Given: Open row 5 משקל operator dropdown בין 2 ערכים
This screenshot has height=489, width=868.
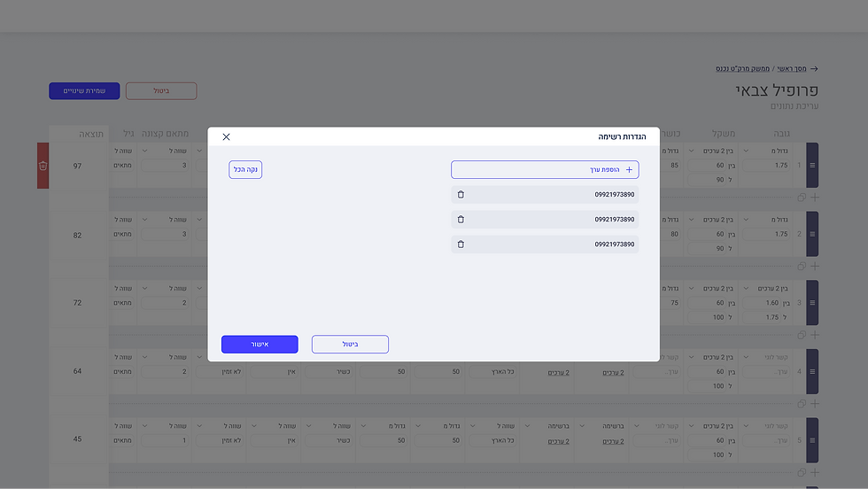Looking at the screenshot, I should [x=710, y=426].
